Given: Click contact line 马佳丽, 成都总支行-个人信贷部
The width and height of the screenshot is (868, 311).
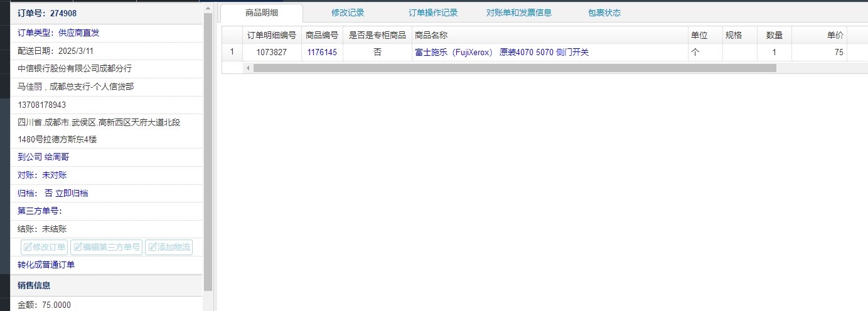Looking at the screenshot, I should (x=75, y=87).
